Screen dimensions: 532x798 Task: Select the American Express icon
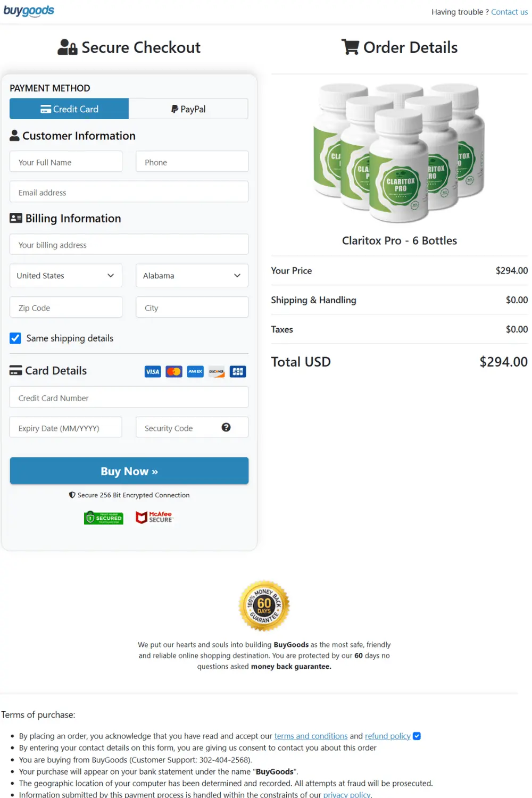coord(195,371)
